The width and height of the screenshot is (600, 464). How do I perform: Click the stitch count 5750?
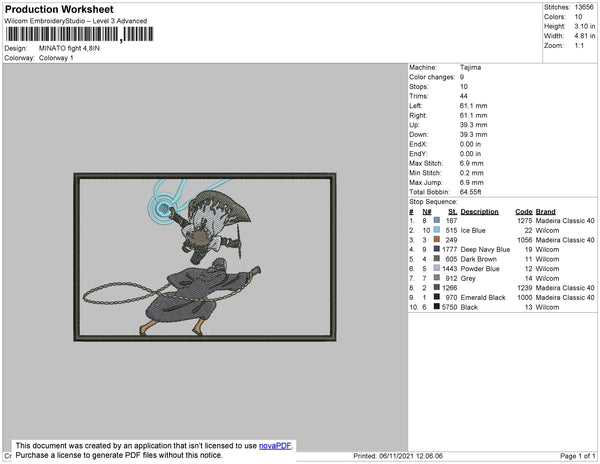point(449,307)
